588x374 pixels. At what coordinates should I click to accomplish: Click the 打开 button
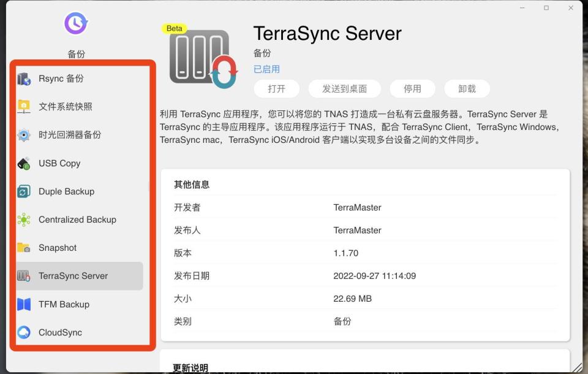coord(277,89)
